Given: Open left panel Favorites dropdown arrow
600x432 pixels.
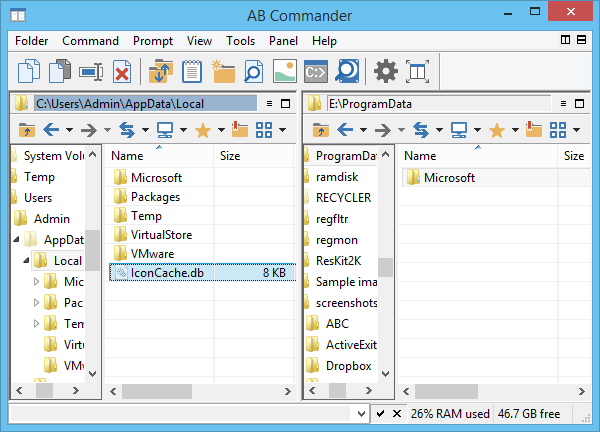Looking at the screenshot, I should [x=221, y=130].
